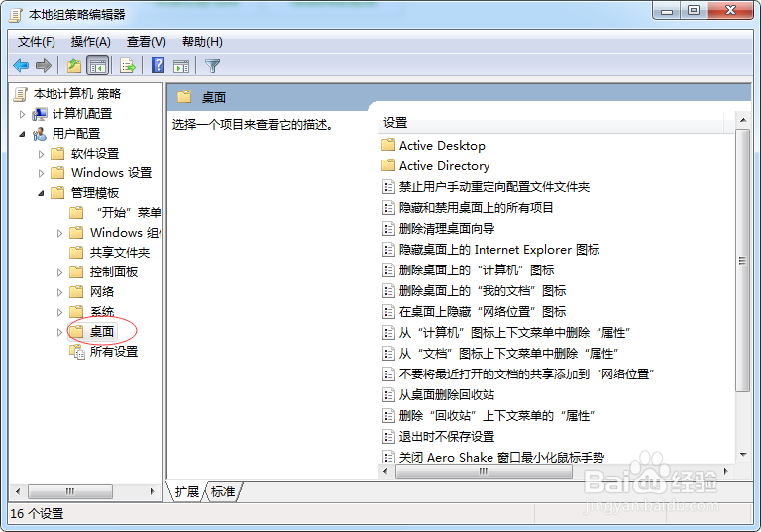Click the settings list scroll left arrow
This screenshot has height=532, width=761.
tap(385, 471)
